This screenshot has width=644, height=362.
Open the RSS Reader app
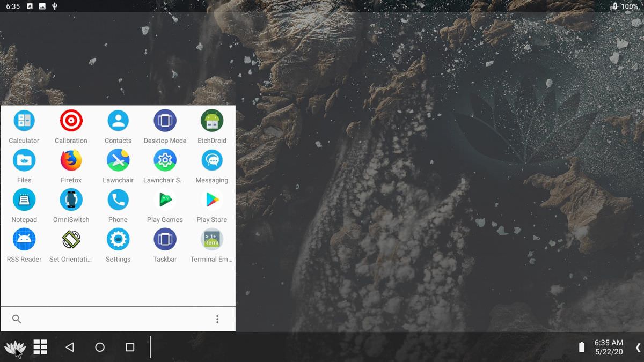(24, 239)
